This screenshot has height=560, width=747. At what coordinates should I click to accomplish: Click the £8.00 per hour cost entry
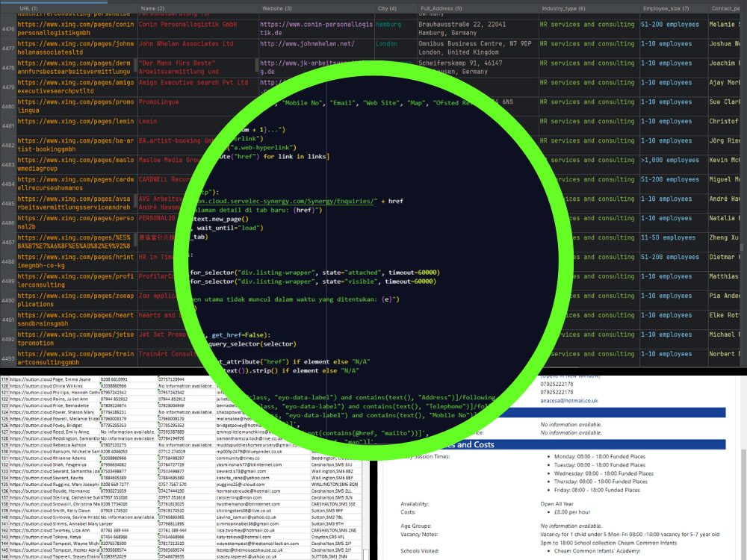tap(572, 512)
